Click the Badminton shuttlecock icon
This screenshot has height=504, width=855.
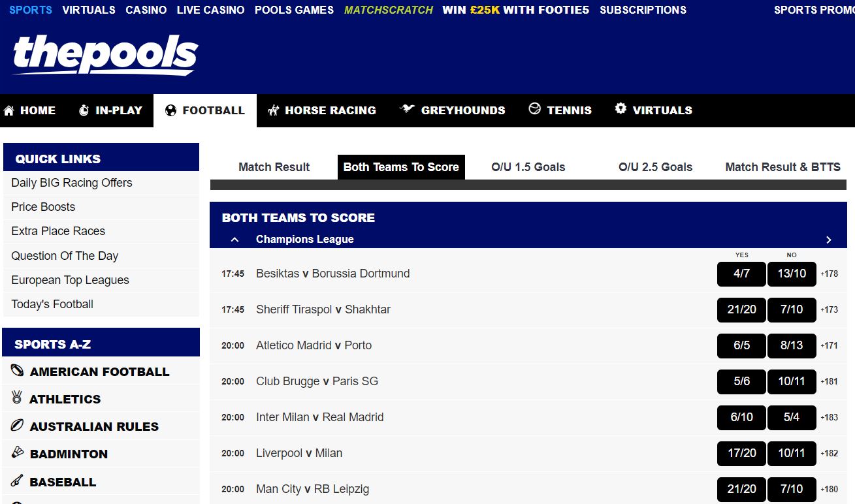(x=17, y=452)
